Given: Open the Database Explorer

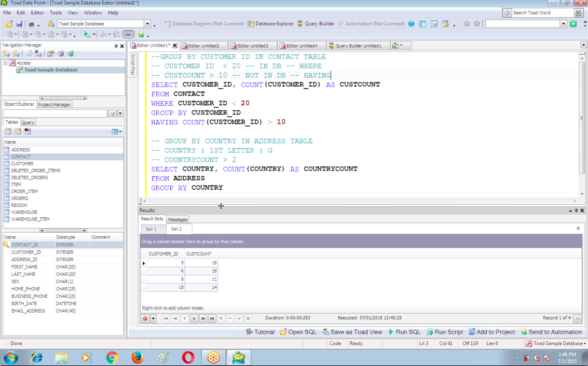Looking at the screenshot, I should [270, 24].
